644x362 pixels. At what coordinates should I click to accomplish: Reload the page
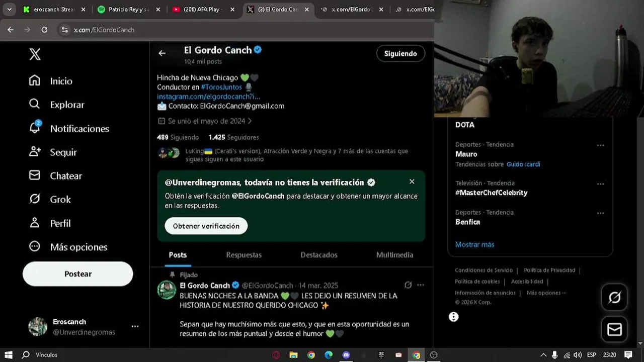pyautogui.click(x=44, y=30)
